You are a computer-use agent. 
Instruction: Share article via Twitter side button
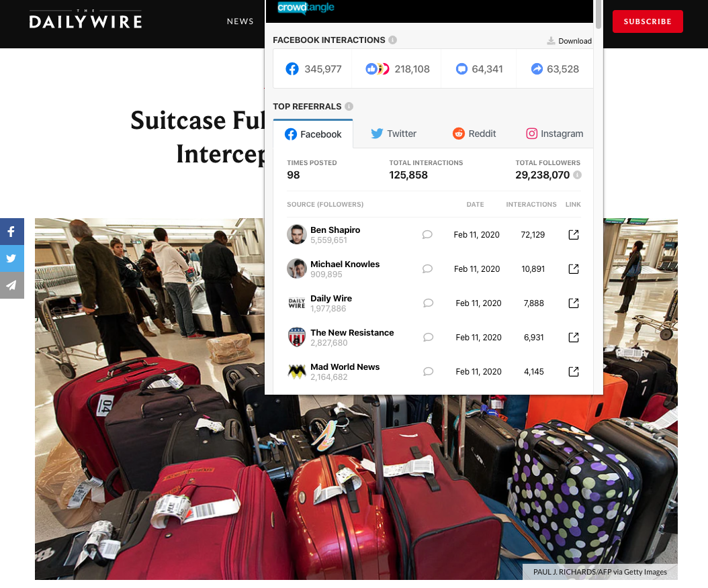[11, 258]
